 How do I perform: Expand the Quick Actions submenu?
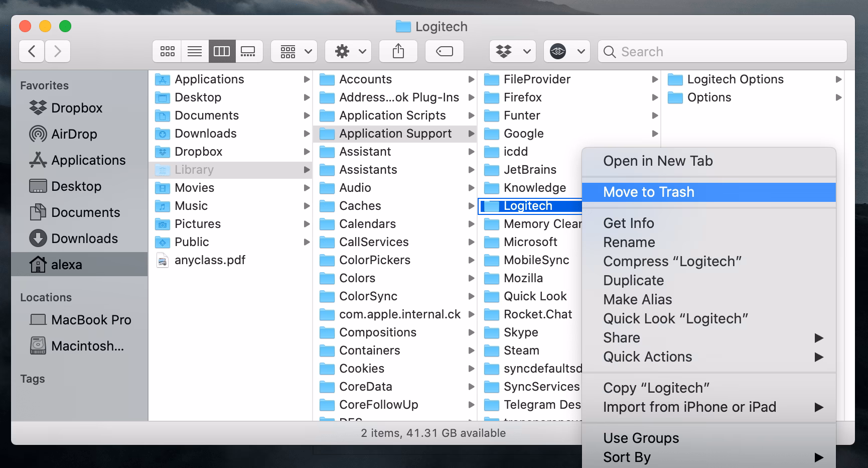[x=709, y=357]
